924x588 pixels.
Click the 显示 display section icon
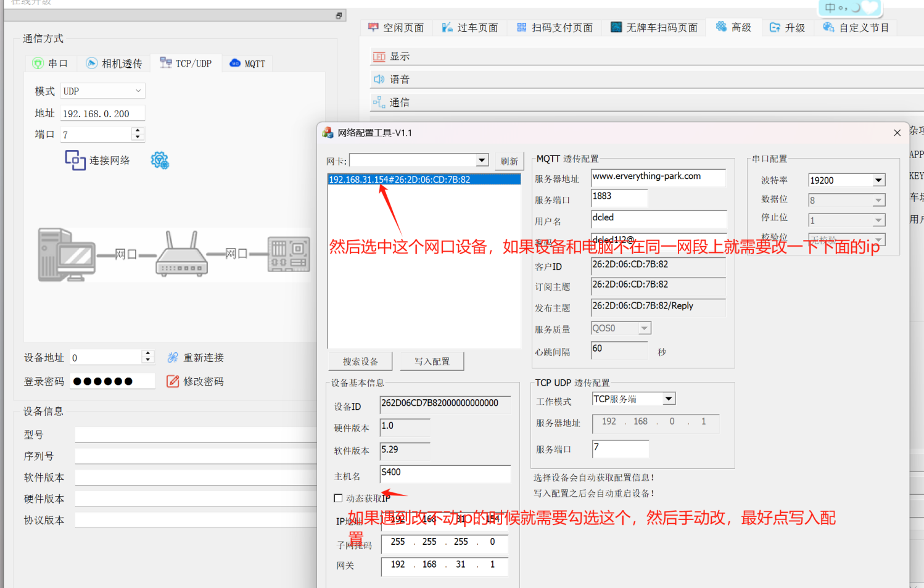[379, 57]
